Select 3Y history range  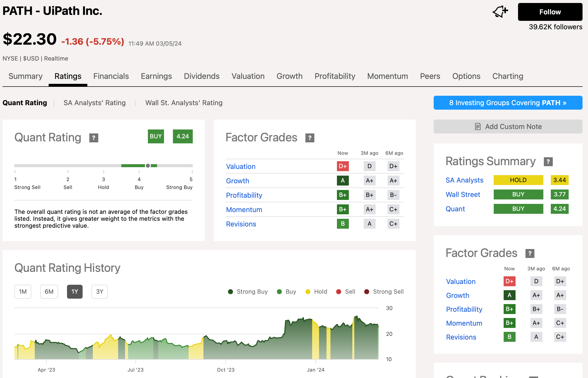tap(100, 292)
